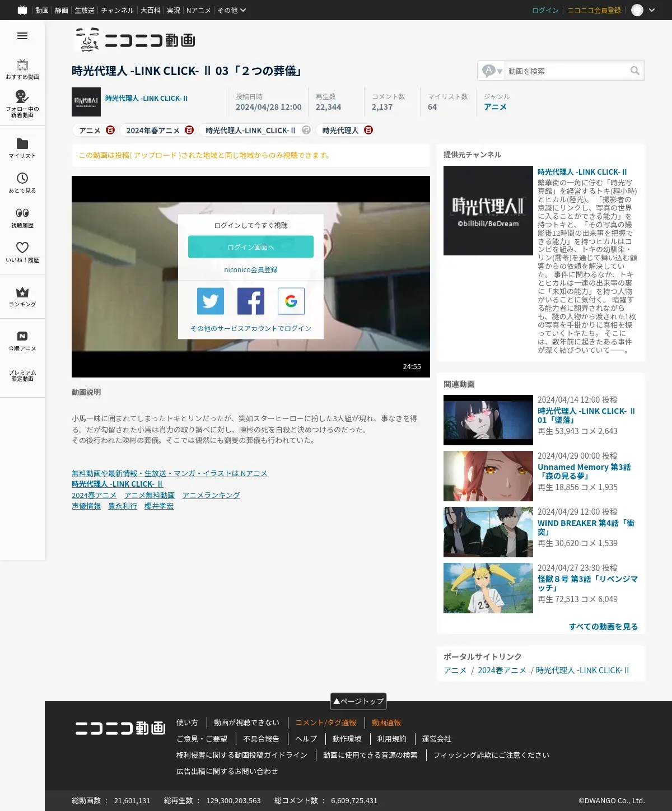Click the 動画を検索 input field
This screenshot has height=811, width=672.
coord(566,71)
